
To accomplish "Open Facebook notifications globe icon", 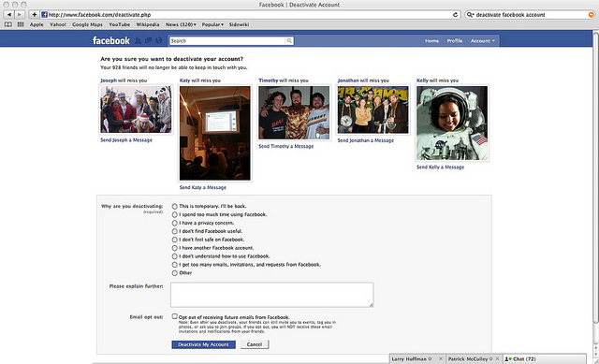I will (x=159, y=40).
